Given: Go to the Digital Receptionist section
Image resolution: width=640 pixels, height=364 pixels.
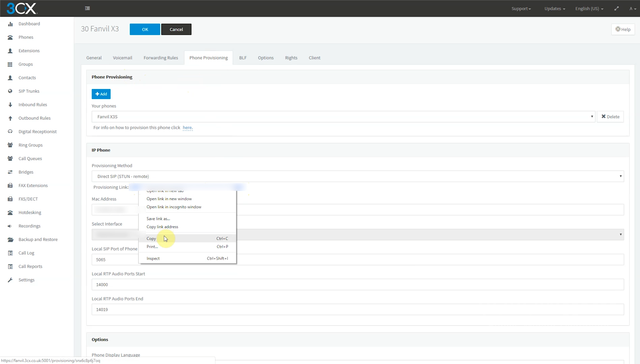Looking at the screenshot, I should point(37,131).
